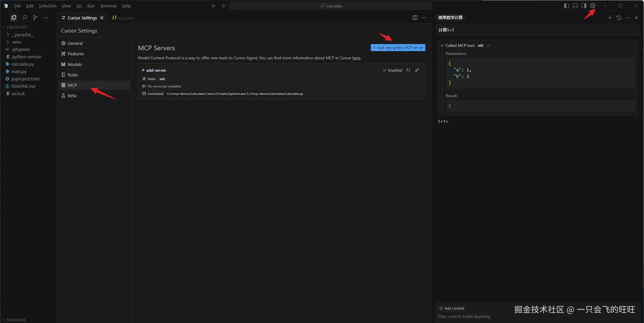Follow the 'here' MCP information link

356,58
